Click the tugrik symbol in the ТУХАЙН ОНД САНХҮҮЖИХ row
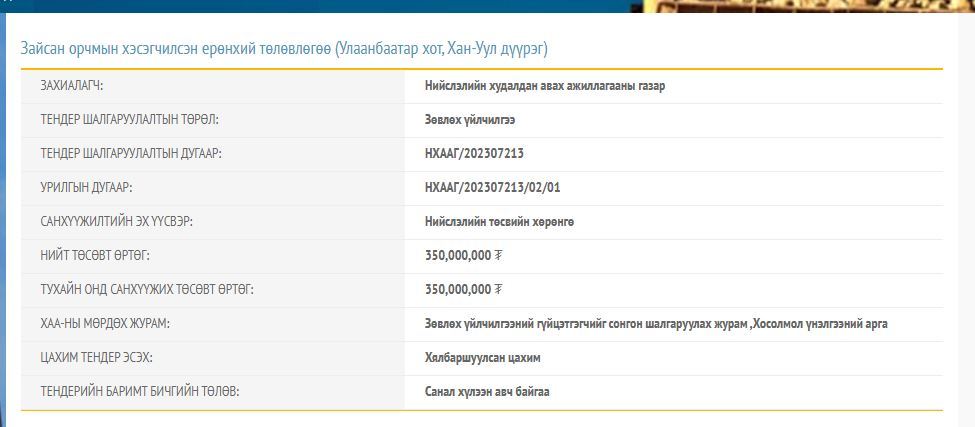Viewport: 975px width, 427px height. [499, 290]
